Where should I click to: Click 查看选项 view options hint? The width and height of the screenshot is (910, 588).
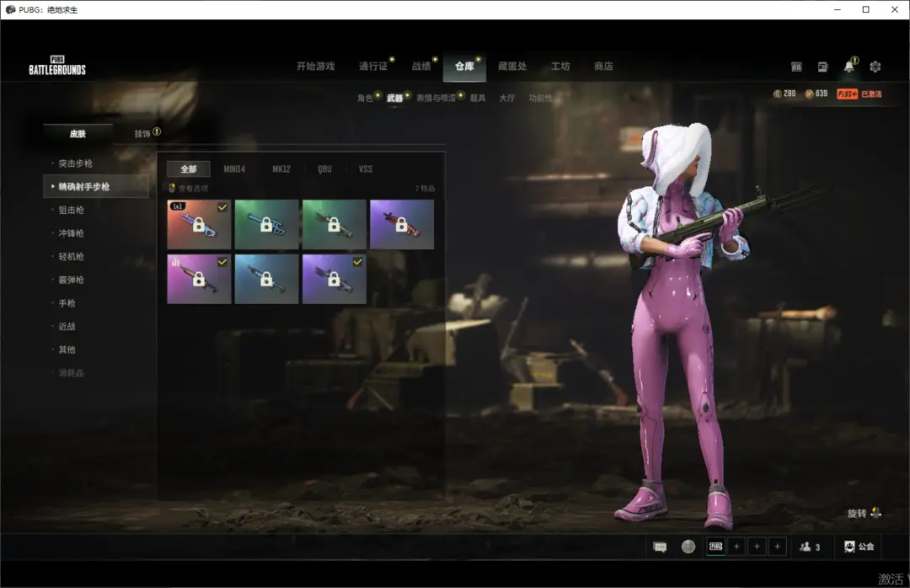189,188
